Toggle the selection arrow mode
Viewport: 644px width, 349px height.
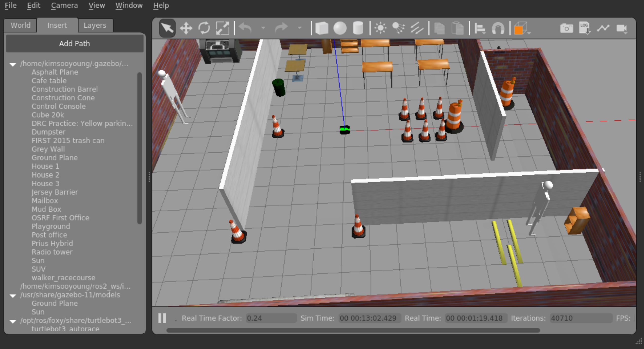tap(167, 28)
